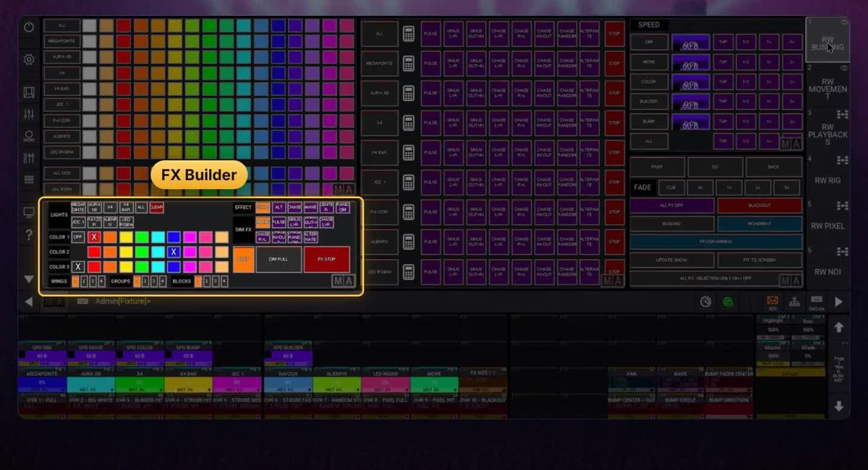Click FX STOP in FX Builder
868x470 pixels.
pyautogui.click(x=327, y=259)
